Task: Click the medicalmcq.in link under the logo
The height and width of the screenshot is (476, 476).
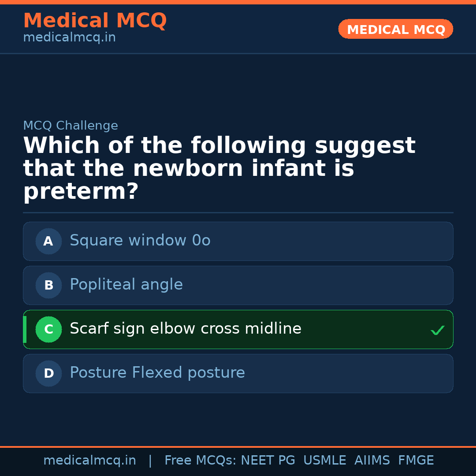Action: 69,37
